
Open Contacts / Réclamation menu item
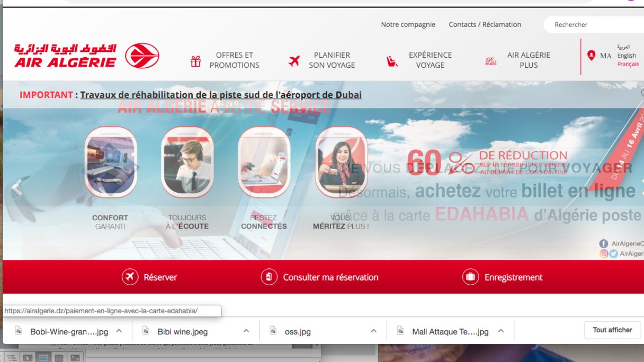pyautogui.click(x=485, y=24)
